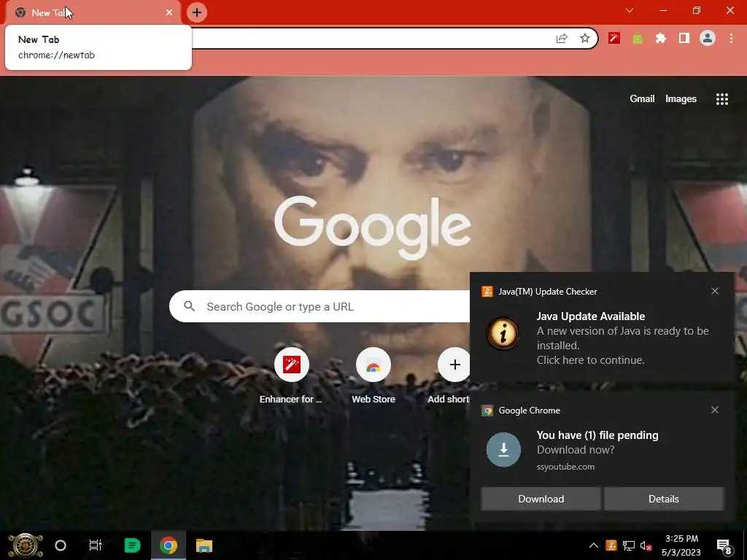747x560 pixels.
Task: Switch to Google Chrome on taskbar
Action: [169, 545]
